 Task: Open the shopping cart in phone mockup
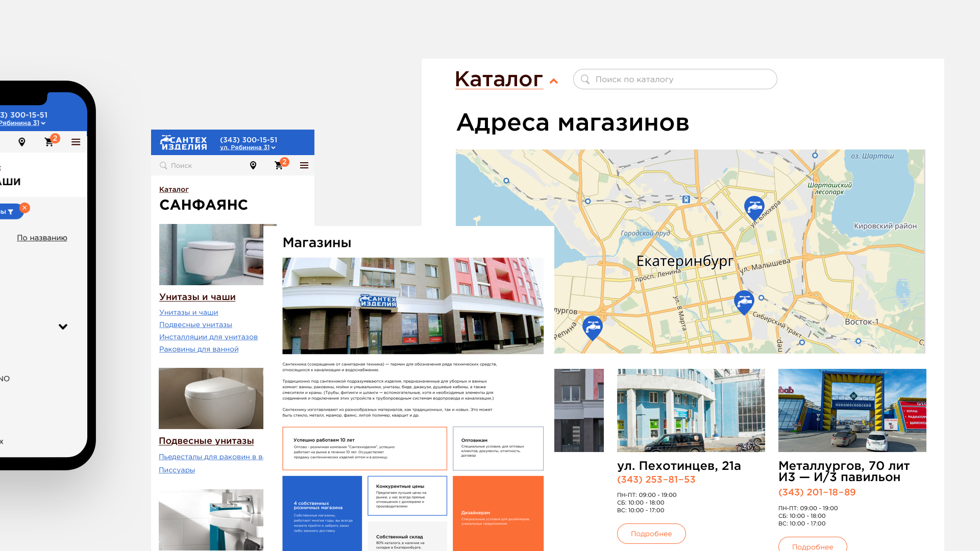(49, 142)
